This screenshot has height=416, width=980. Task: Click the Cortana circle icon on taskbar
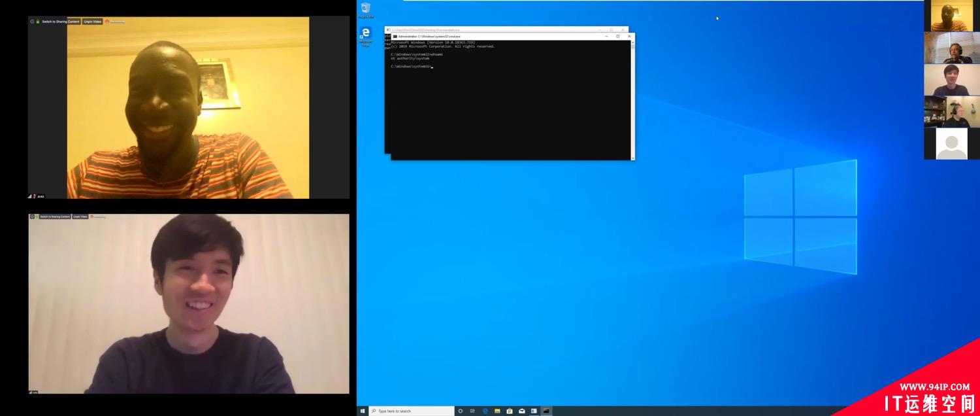coord(461,411)
